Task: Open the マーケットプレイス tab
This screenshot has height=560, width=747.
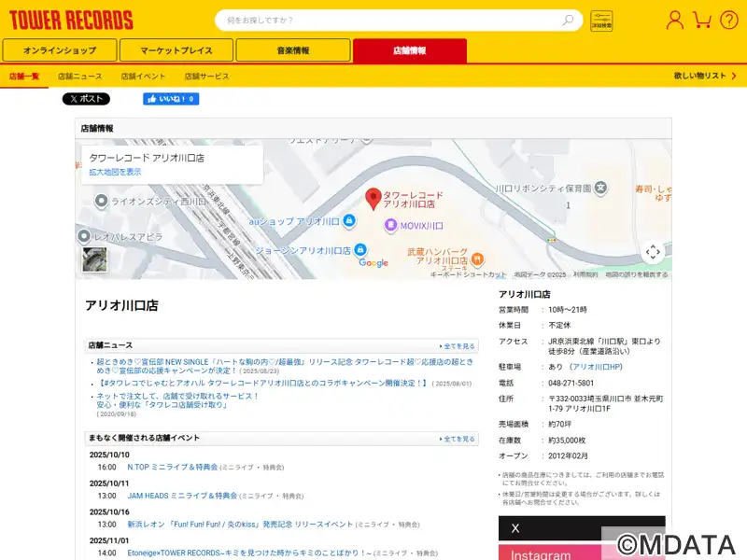Action: (176, 50)
